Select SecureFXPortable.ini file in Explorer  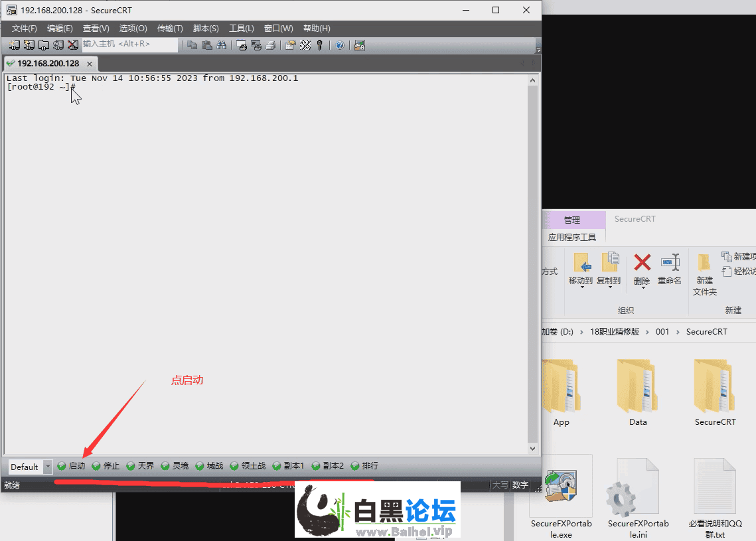[x=638, y=499]
